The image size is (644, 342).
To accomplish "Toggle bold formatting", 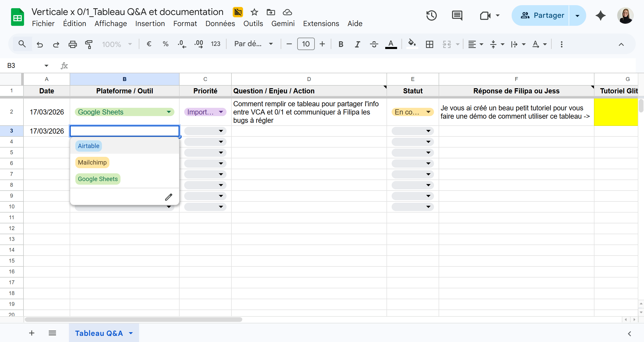I will pyautogui.click(x=341, y=44).
